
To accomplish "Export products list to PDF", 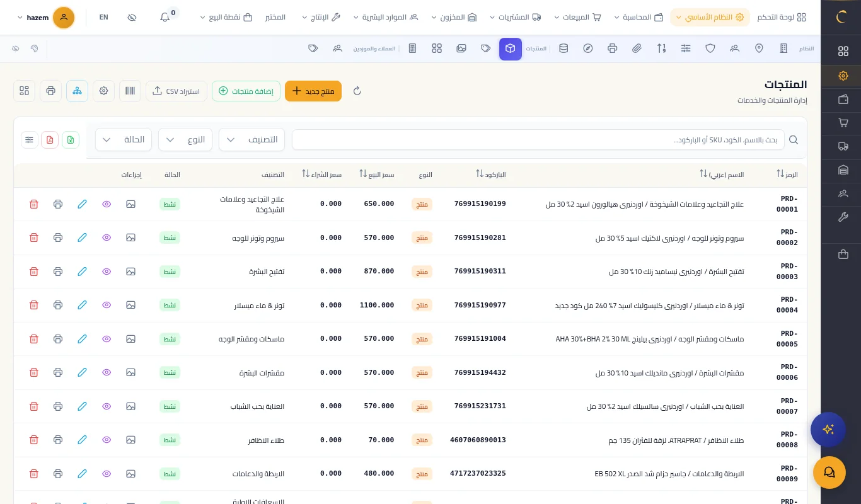I will pos(50,140).
